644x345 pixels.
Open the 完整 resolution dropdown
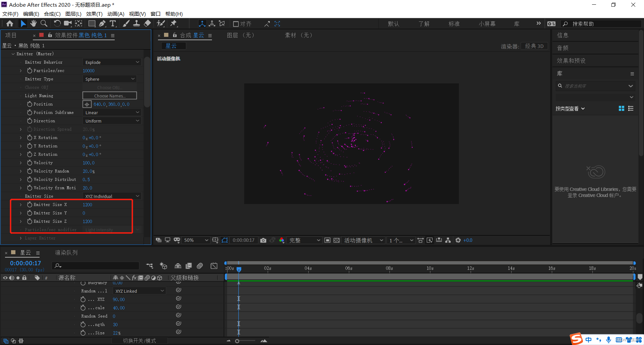click(x=304, y=240)
